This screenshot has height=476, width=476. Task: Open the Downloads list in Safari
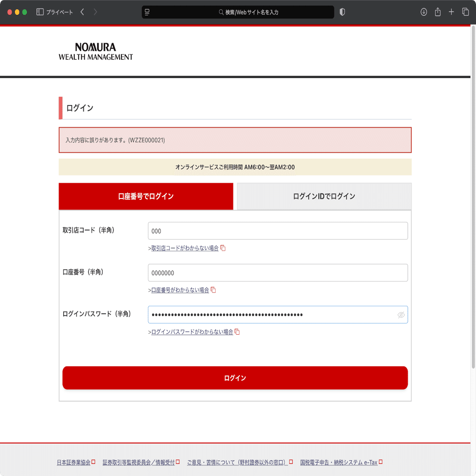point(423,12)
